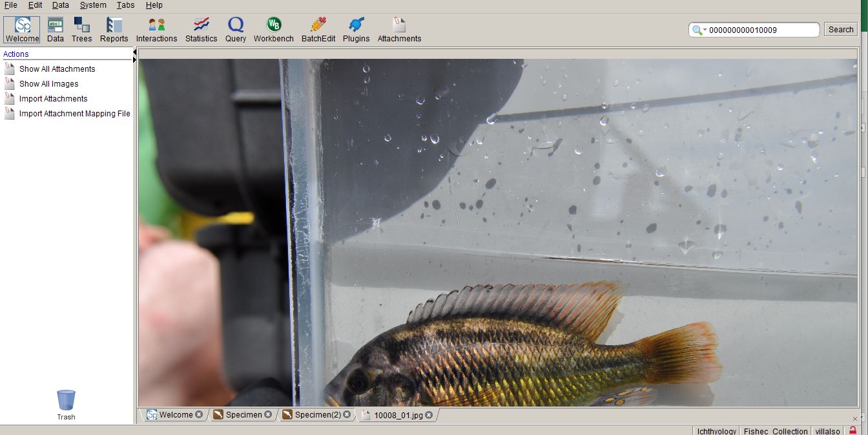Open the System menu
868x435 pixels.
[x=93, y=5]
